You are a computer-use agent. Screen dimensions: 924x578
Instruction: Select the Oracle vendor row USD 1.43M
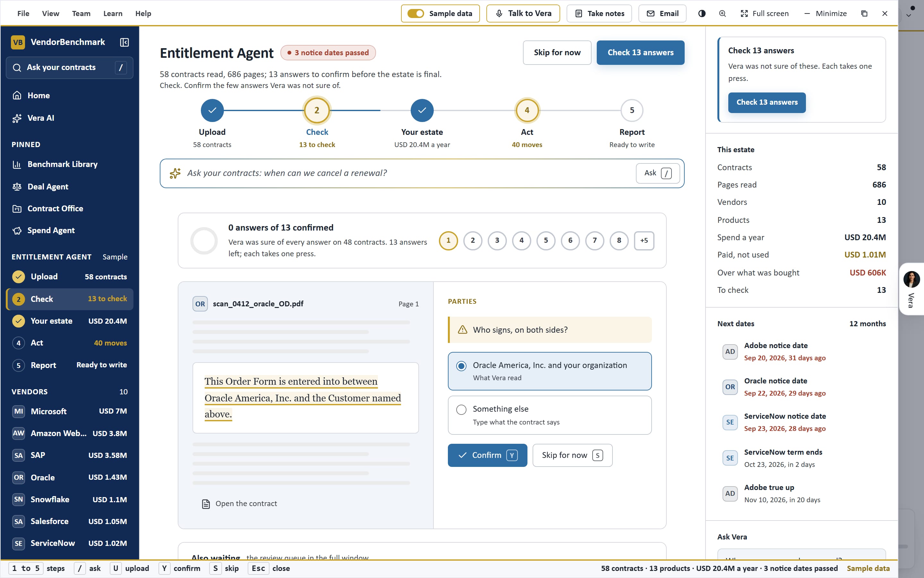[70, 477]
